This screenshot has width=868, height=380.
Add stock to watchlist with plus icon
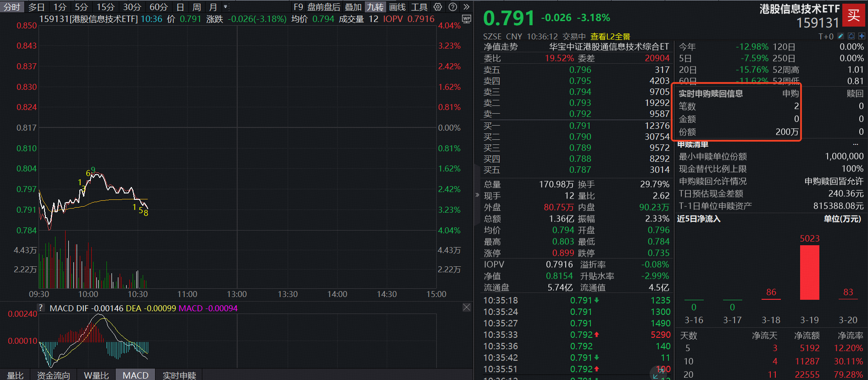tap(862, 36)
